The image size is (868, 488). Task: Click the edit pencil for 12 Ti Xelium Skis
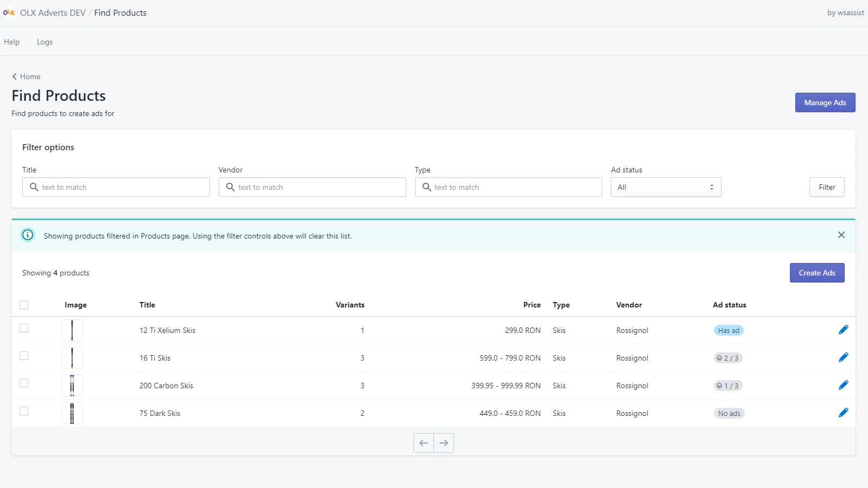843,330
